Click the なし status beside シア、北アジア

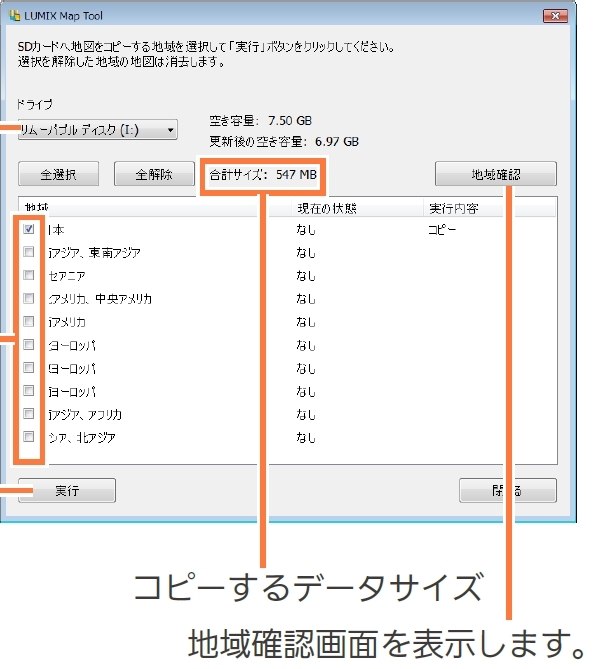click(306, 438)
